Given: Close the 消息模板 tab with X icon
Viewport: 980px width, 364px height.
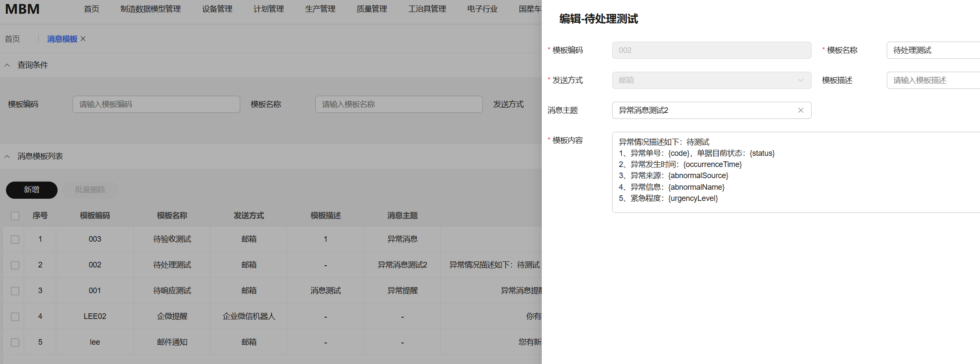Looking at the screenshot, I should [x=83, y=39].
